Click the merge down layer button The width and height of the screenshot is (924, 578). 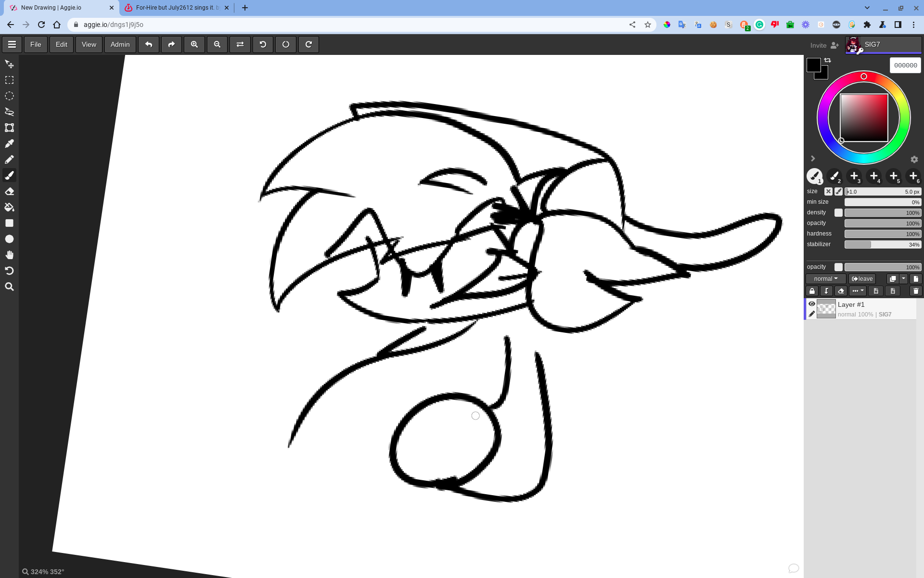click(826, 291)
